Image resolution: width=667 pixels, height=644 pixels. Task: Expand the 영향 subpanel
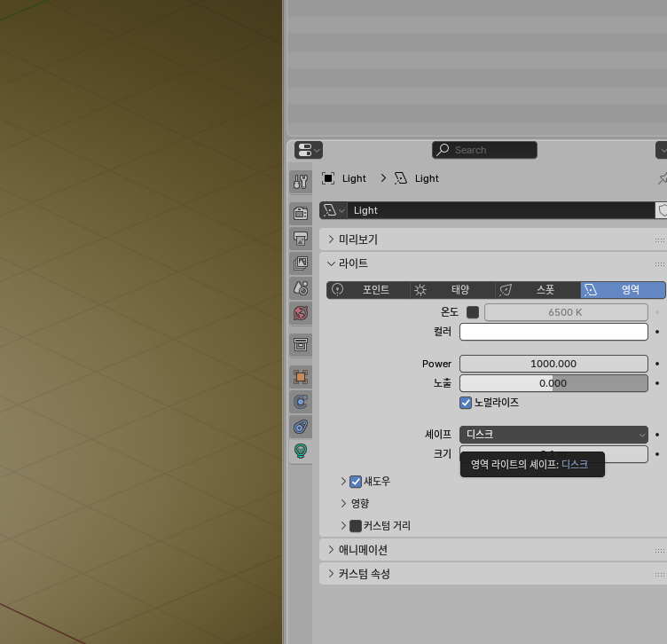343,504
